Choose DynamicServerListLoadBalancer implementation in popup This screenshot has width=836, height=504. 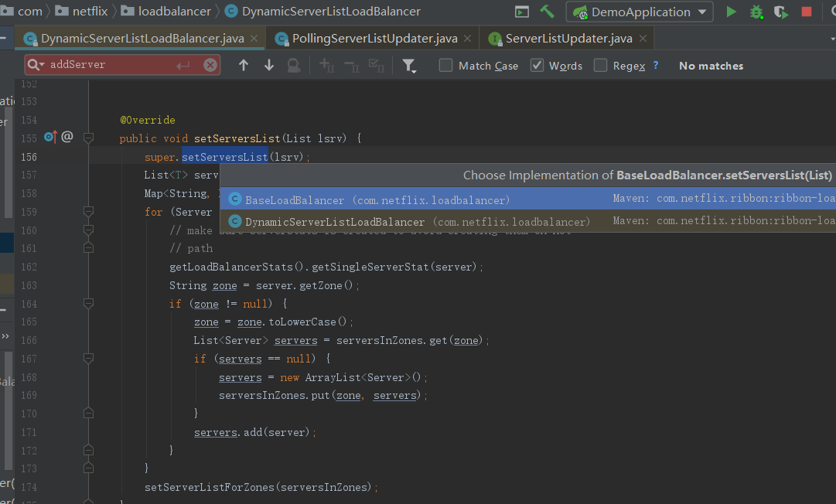pos(528,221)
